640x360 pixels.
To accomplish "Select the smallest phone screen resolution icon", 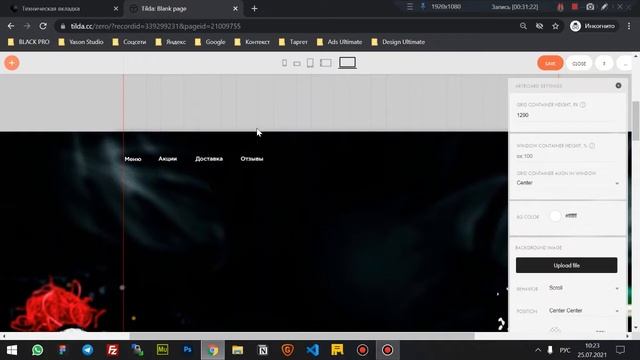I will click(284, 63).
